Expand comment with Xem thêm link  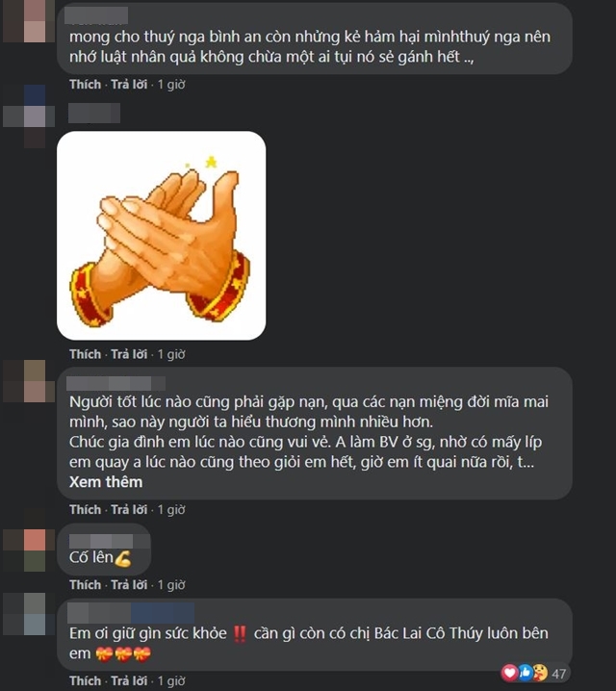(x=106, y=481)
